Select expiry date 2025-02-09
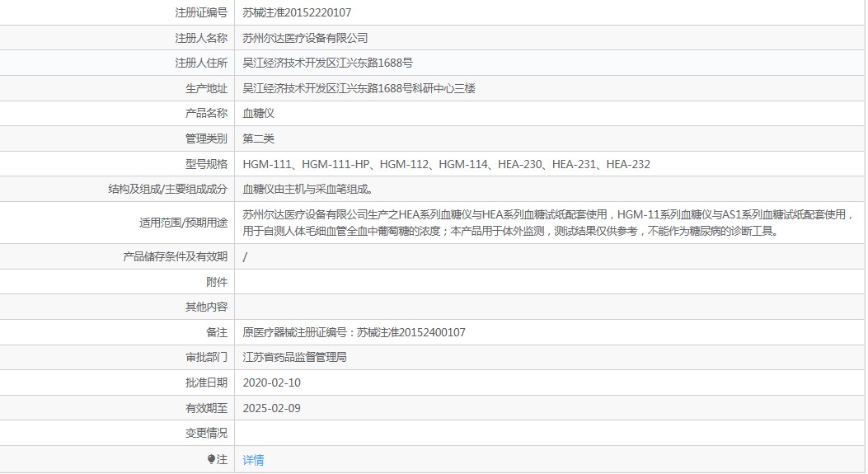The height and width of the screenshot is (474, 868). click(272, 408)
